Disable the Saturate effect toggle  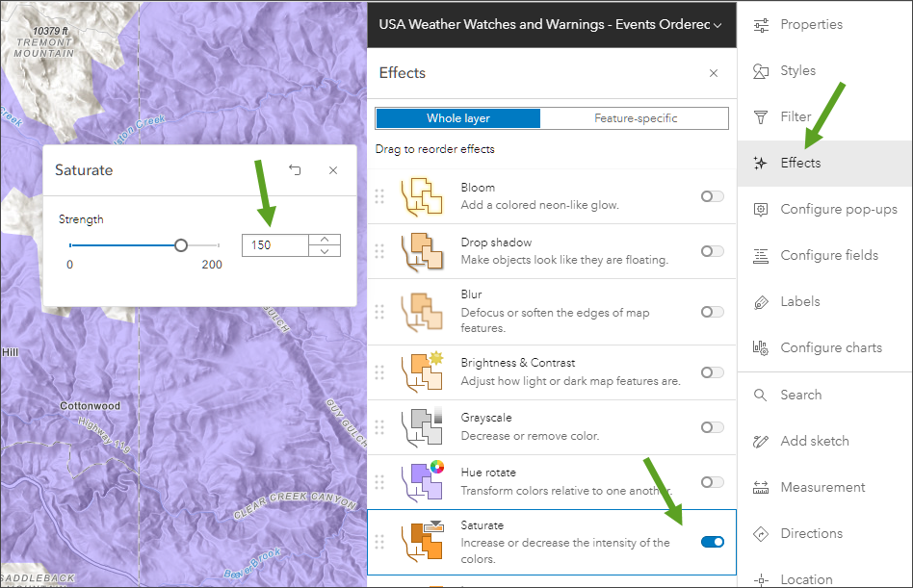tap(712, 542)
